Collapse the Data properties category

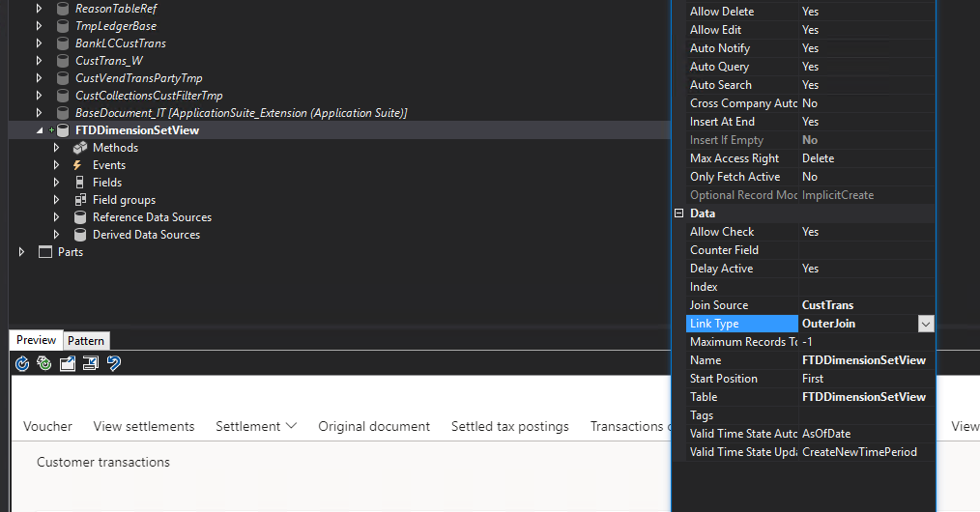click(678, 213)
